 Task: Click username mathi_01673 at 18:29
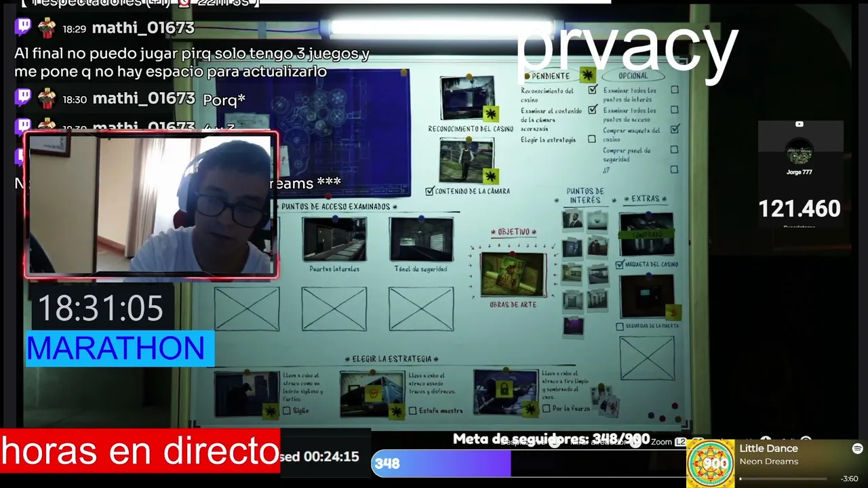[143, 28]
